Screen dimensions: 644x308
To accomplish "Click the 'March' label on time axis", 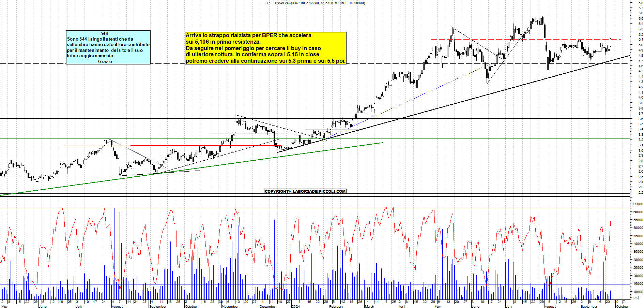I will 369,306.
